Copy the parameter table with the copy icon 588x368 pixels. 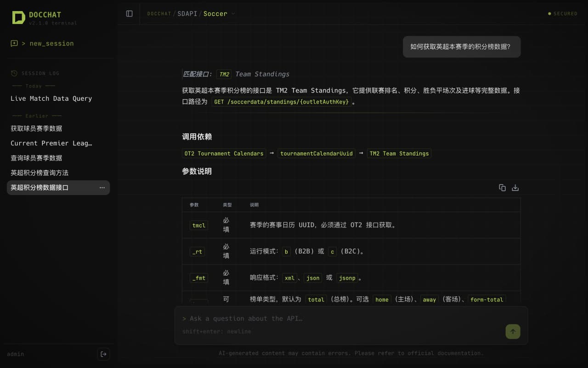(502, 188)
